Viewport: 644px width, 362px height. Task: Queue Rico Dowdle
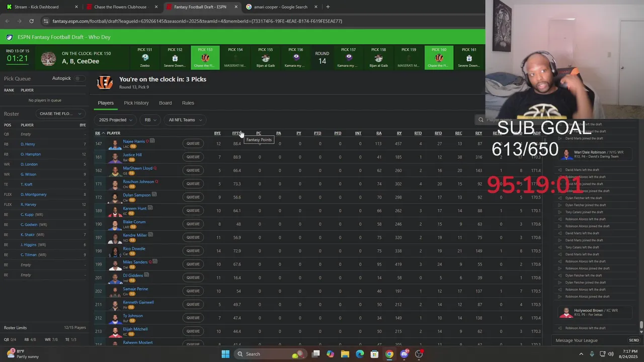(193, 251)
